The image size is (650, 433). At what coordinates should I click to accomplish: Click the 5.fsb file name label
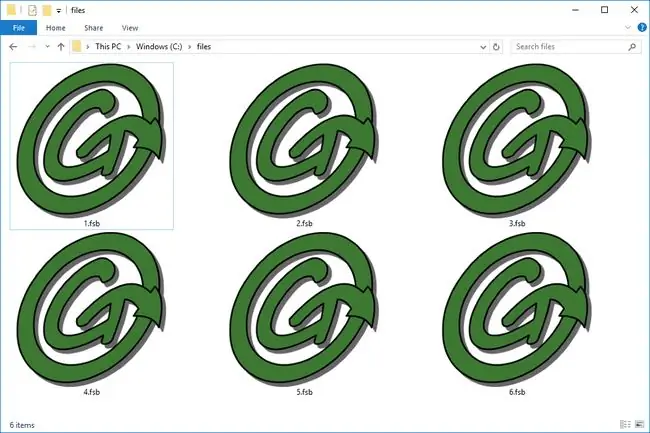[304, 392]
